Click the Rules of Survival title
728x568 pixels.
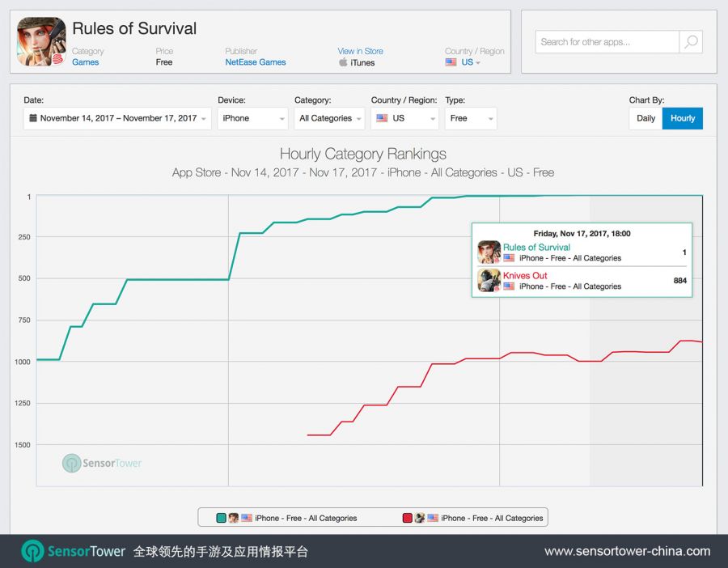point(134,28)
